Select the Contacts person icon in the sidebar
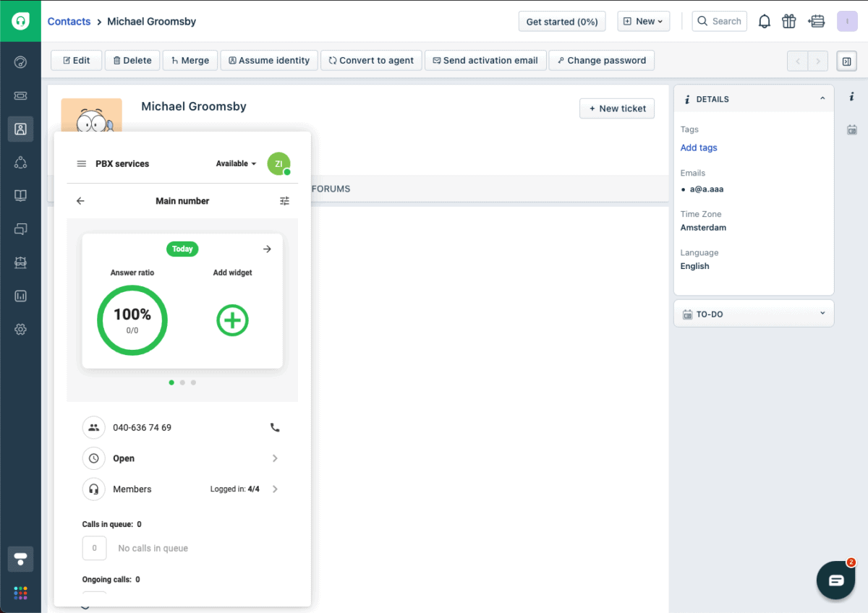This screenshot has width=868, height=613. tap(20, 129)
